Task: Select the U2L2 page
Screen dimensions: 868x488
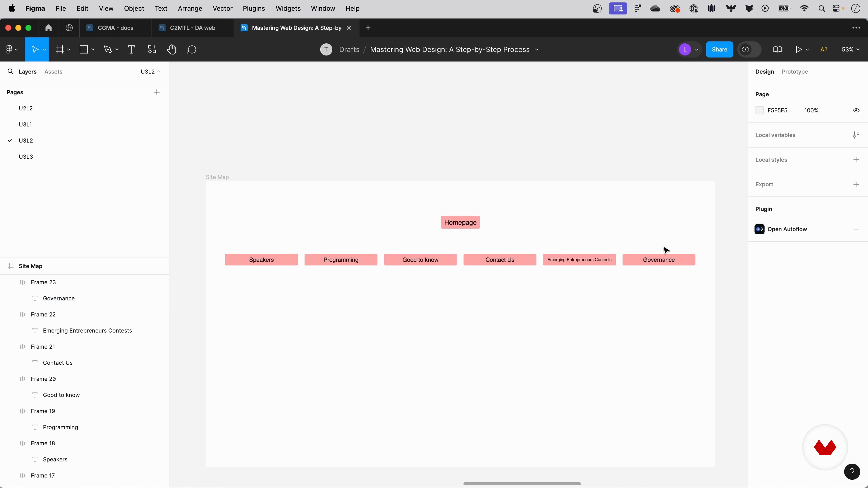Action: coord(26,108)
